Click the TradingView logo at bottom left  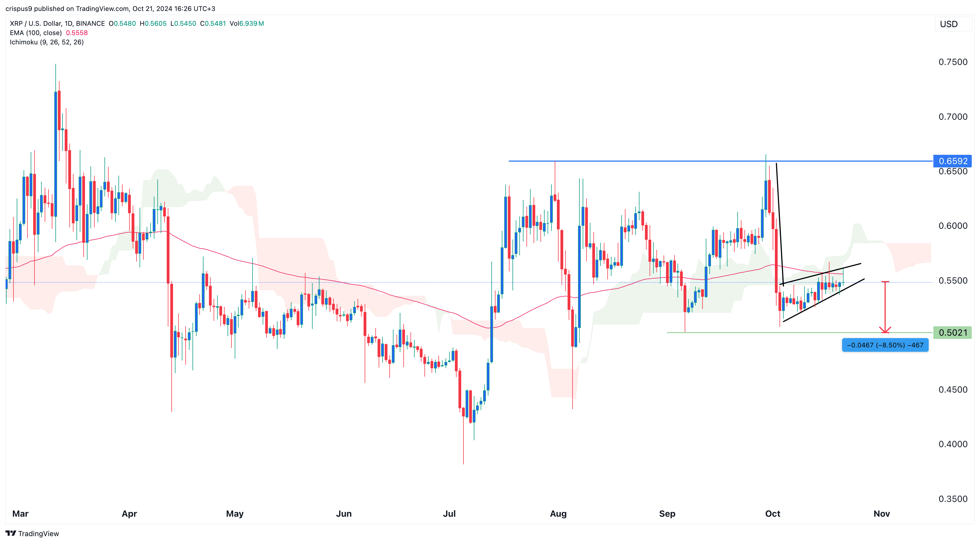[x=32, y=533]
